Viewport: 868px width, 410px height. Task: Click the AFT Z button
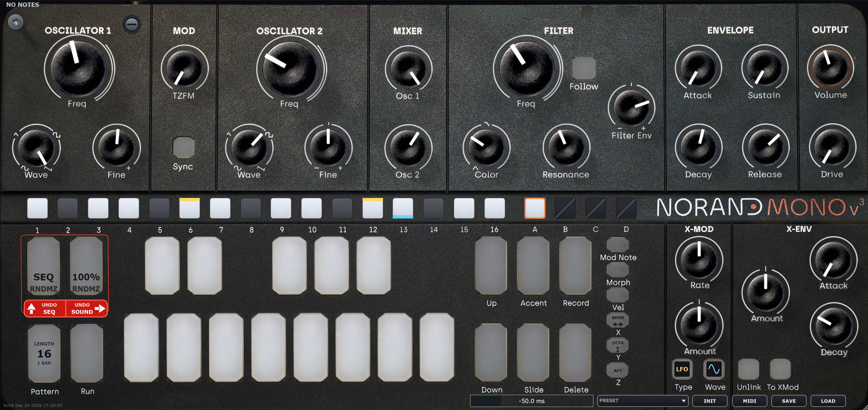pyautogui.click(x=618, y=370)
